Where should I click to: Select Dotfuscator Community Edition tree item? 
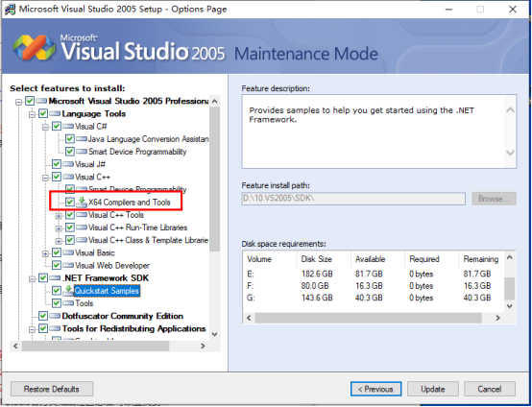point(123,316)
